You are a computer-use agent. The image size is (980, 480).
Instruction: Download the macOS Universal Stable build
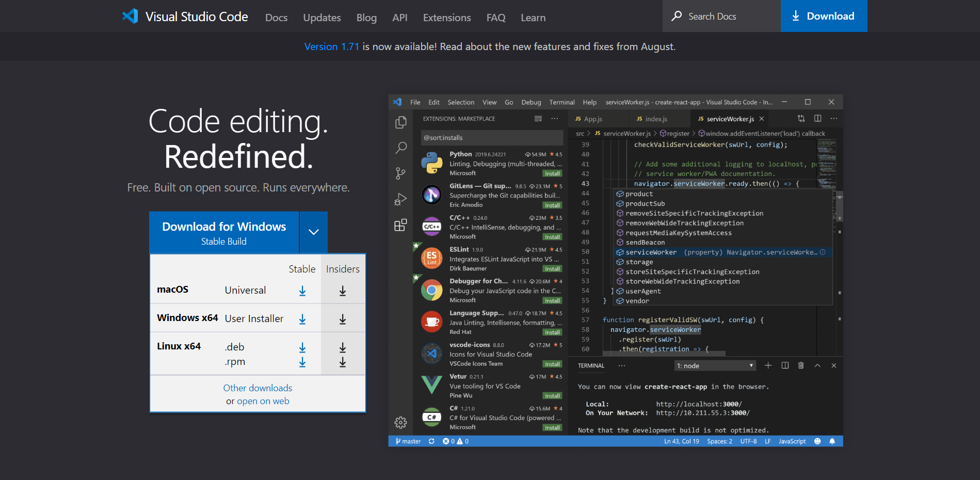click(x=302, y=291)
